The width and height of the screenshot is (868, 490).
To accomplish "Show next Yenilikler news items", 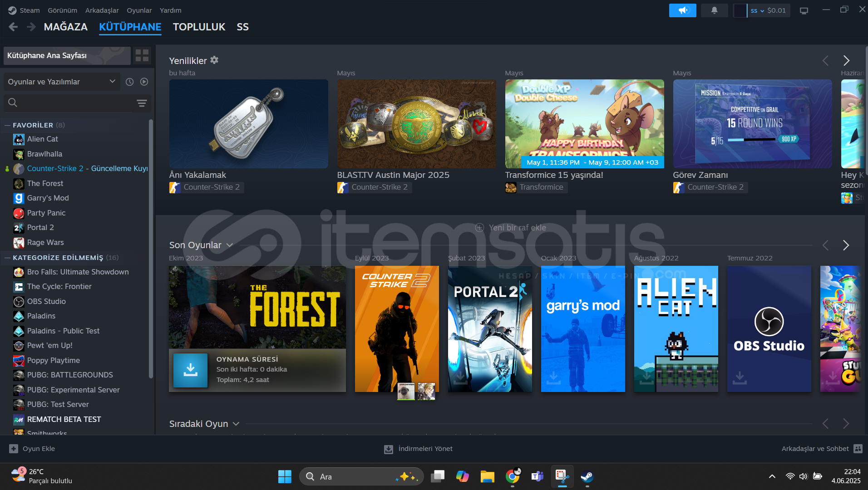I will 846,60.
